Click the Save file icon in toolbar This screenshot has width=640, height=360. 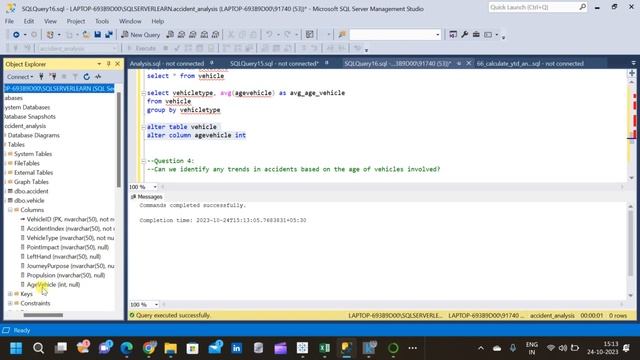click(98, 35)
